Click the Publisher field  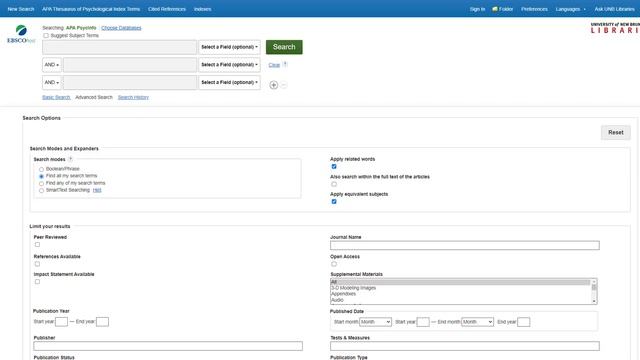point(168,346)
